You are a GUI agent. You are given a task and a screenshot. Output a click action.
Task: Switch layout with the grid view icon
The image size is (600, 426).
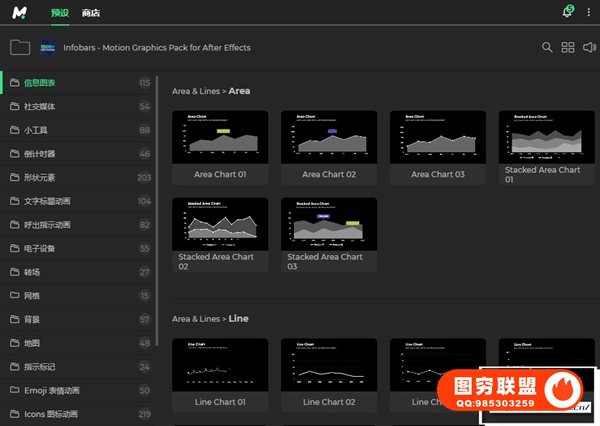pos(568,47)
